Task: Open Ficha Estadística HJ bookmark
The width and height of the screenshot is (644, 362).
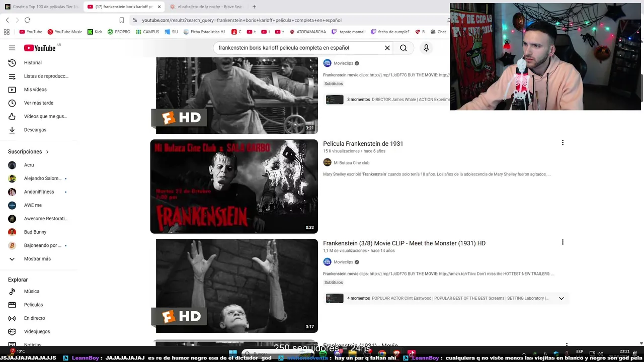Action: pyautogui.click(x=204, y=32)
